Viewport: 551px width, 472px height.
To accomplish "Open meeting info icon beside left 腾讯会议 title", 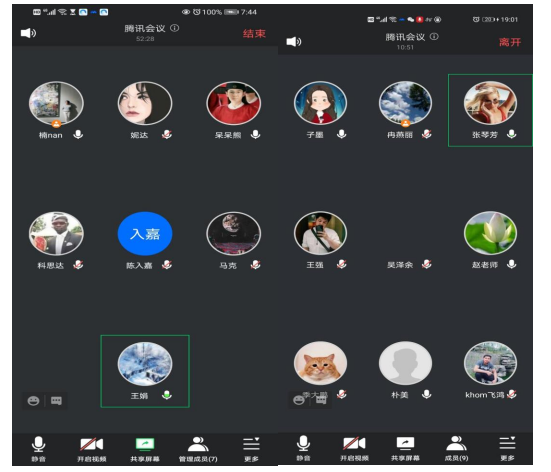I will [x=175, y=28].
